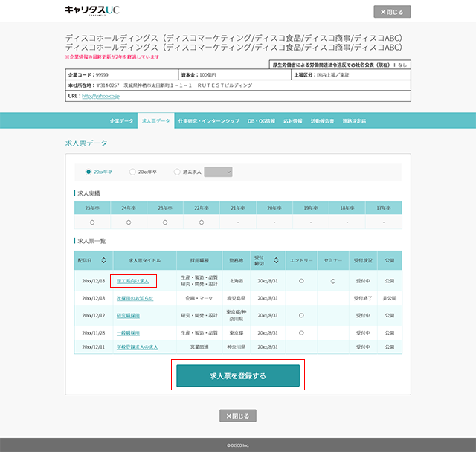Click the エントリー circle in 一般職採用 row
Viewport: 476px width, 452px height.
(301, 333)
